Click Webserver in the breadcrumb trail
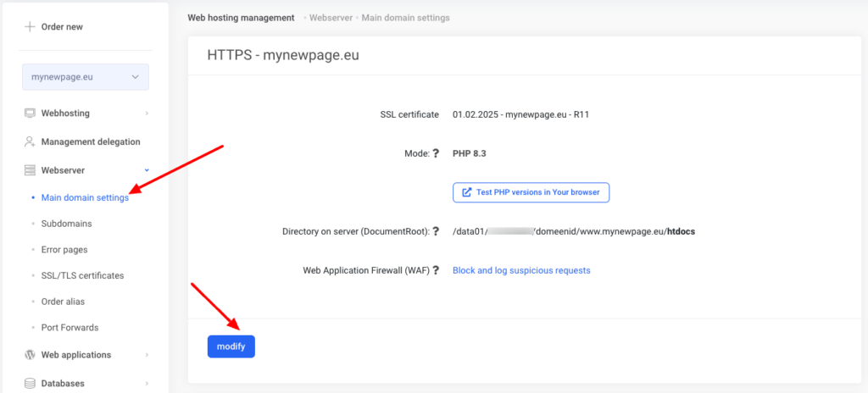868x393 pixels. point(331,18)
